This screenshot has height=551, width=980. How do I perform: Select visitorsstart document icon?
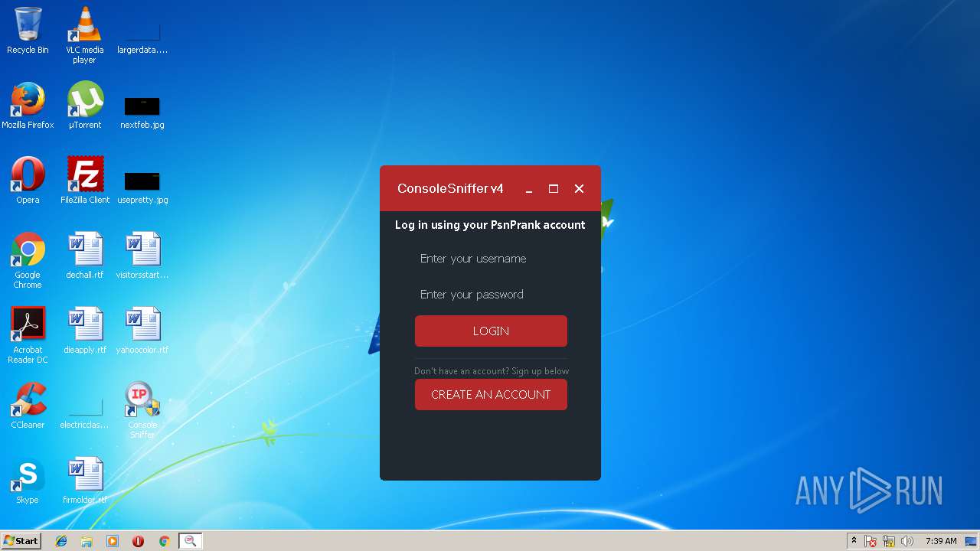click(x=142, y=256)
